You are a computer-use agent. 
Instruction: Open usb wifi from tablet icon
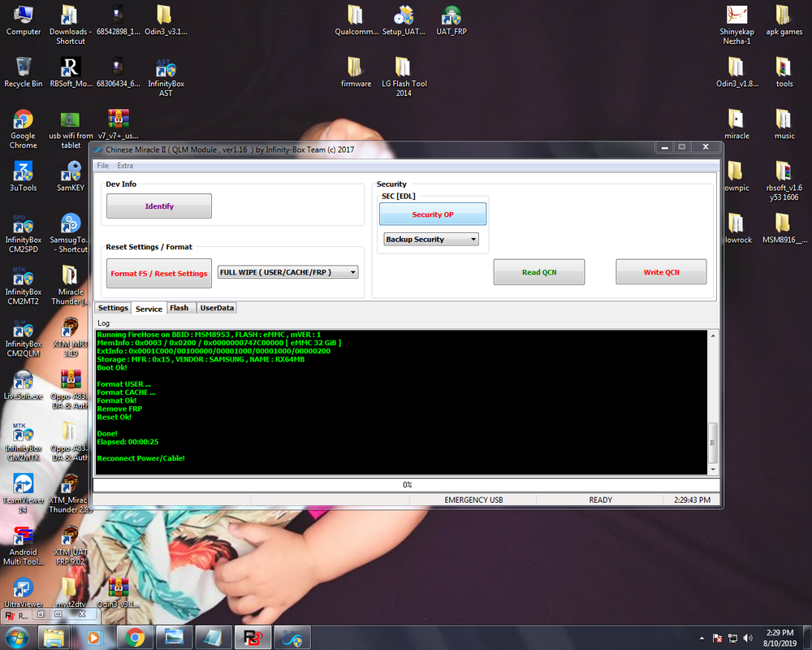pyautogui.click(x=71, y=129)
